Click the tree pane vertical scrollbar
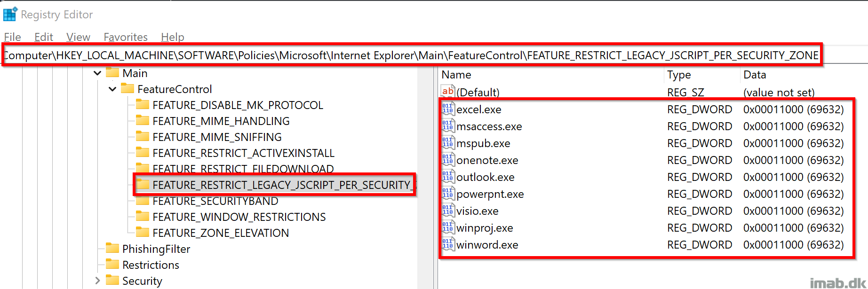This screenshot has width=868, height=289. (x=425, y=178)
